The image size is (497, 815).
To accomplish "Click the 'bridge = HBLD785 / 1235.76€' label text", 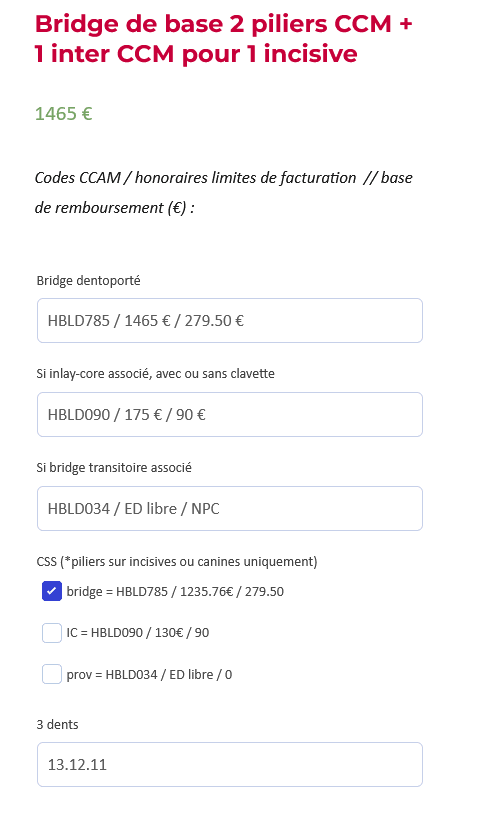I will pyautogui.click(x=175, y=591).
